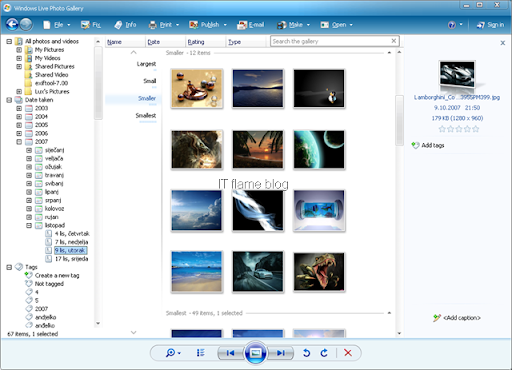Click the Search the gallery field
512x370 pixels.
point(331,41)
